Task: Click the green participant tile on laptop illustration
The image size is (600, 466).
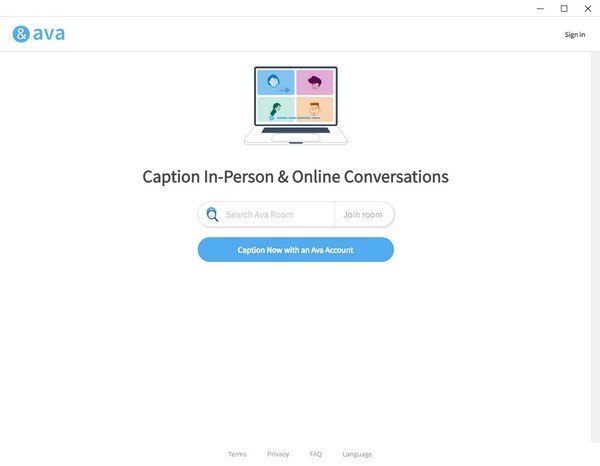Action: pos(276,109)
